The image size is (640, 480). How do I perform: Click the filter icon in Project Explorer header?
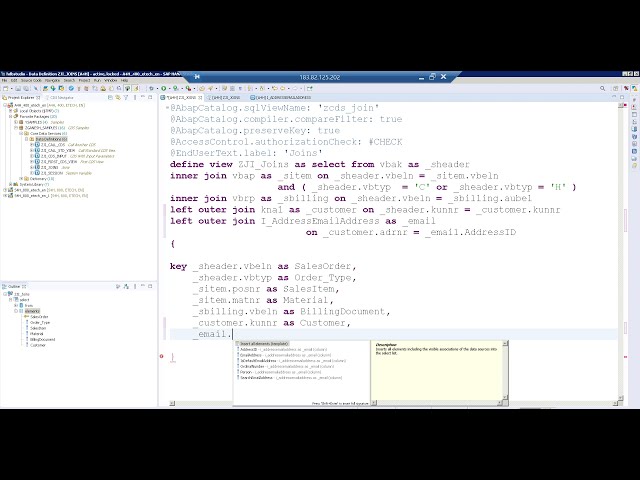pos(126,98)
